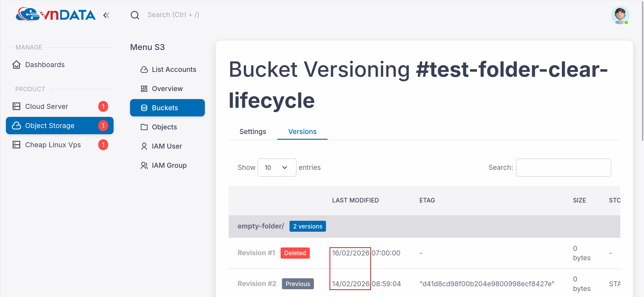
Task: Go to IAM Group page
Action: tap(169, 165)
